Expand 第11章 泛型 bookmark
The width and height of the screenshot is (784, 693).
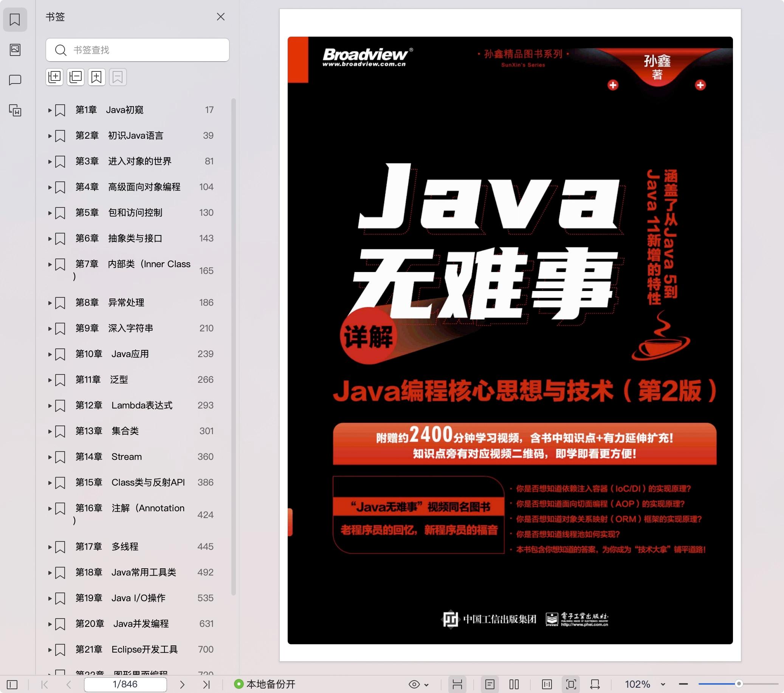[50, 380]
